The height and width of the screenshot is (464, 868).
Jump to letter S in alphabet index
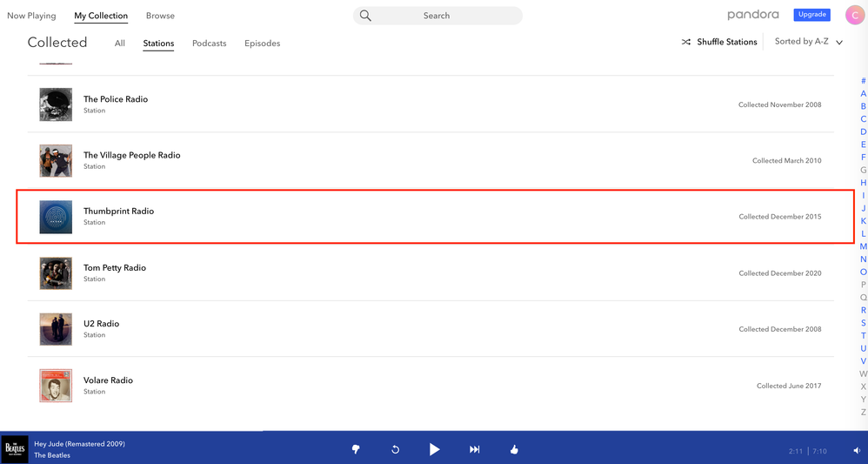point(863,323)
